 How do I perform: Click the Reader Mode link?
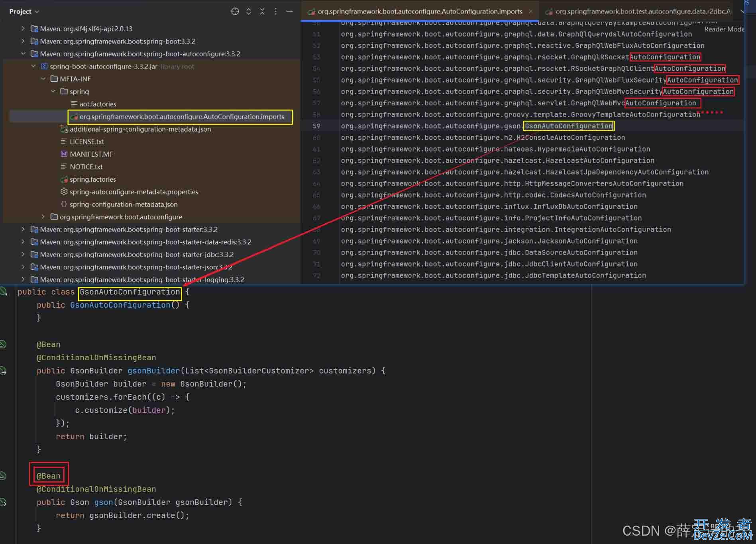[x=724, y=29]
